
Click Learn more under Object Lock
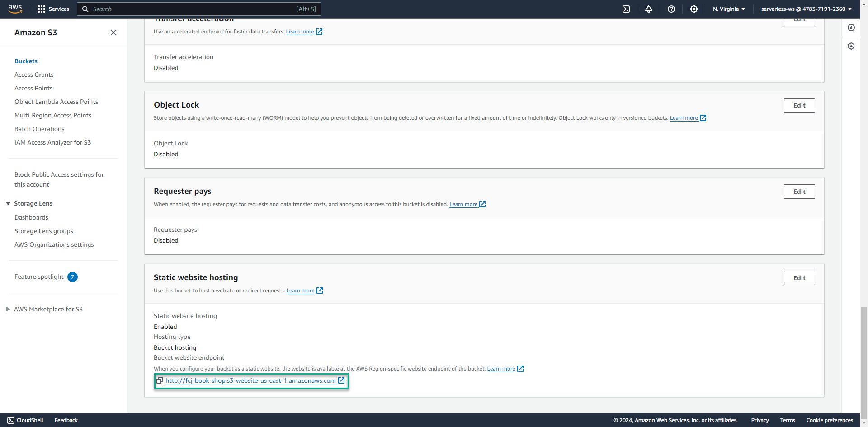click(x=684, y=118)
